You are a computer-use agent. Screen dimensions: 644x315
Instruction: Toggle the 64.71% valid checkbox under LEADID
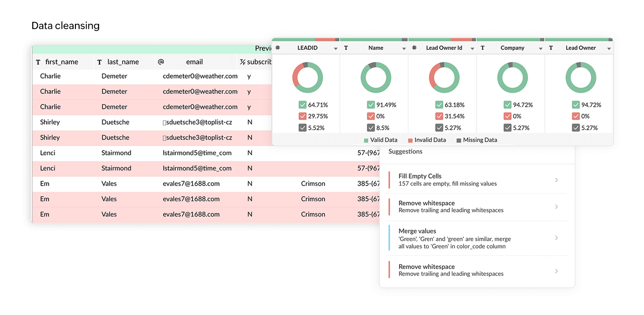point(302,105)
